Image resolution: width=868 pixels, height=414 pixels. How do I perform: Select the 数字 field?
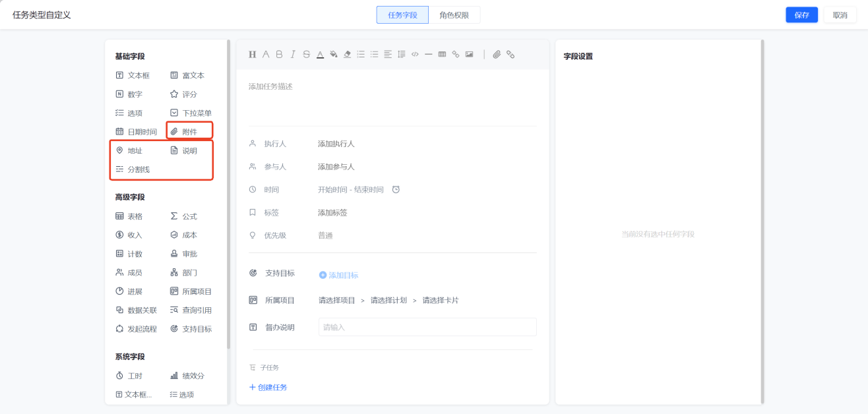(129, 94)
